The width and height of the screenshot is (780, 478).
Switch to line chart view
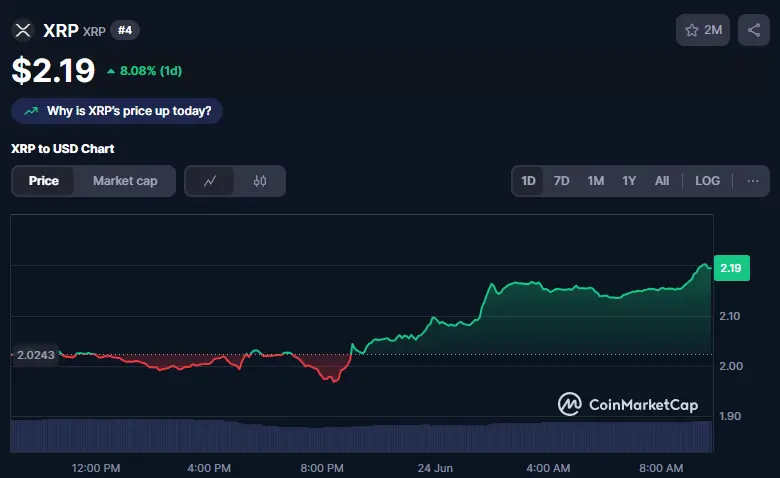210,181
